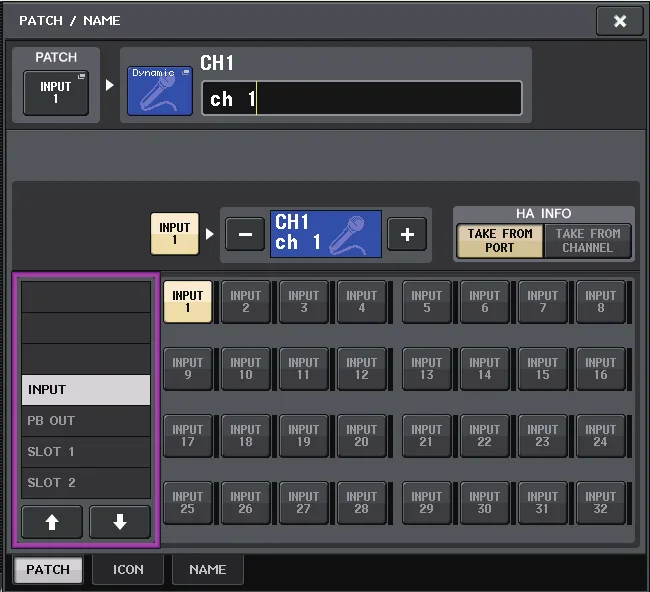Select SLOT 2 category in port list
The image size is (650, 592).
click(x=86, y=483)
